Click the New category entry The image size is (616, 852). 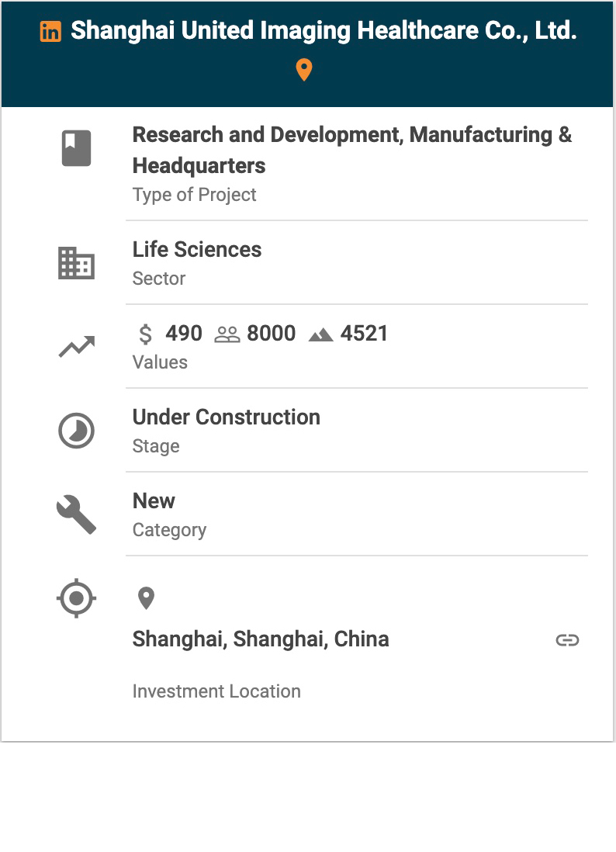click(154, 501)
